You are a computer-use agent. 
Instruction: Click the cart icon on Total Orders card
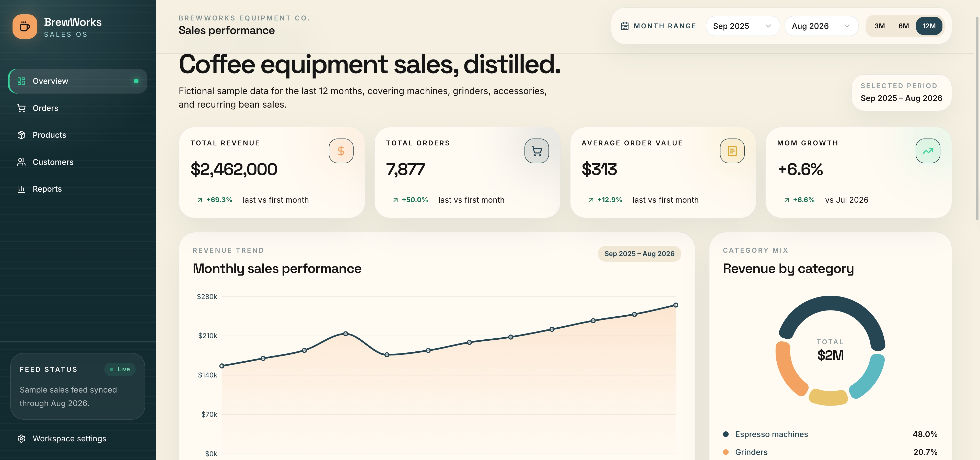point(537,151)
